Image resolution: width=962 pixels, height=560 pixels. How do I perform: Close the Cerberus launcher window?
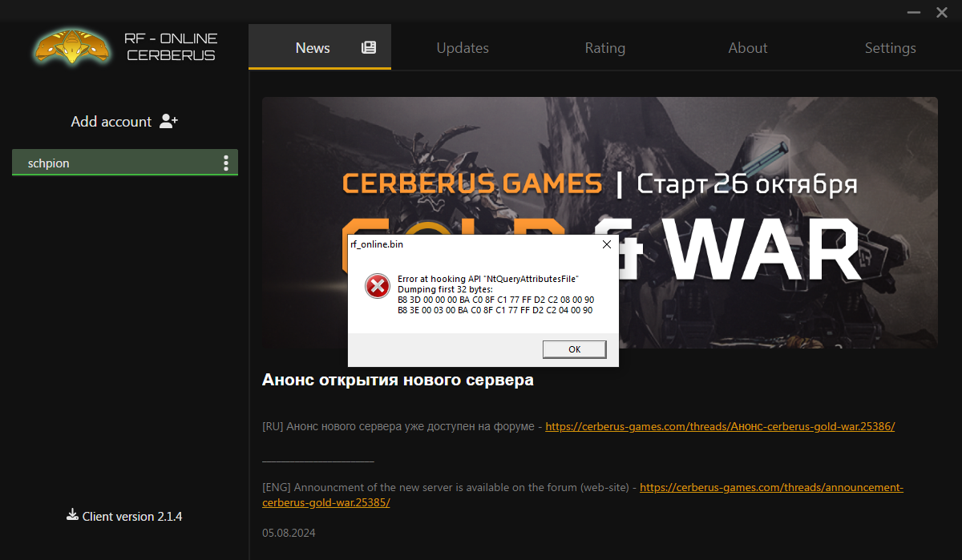[942, 13]
